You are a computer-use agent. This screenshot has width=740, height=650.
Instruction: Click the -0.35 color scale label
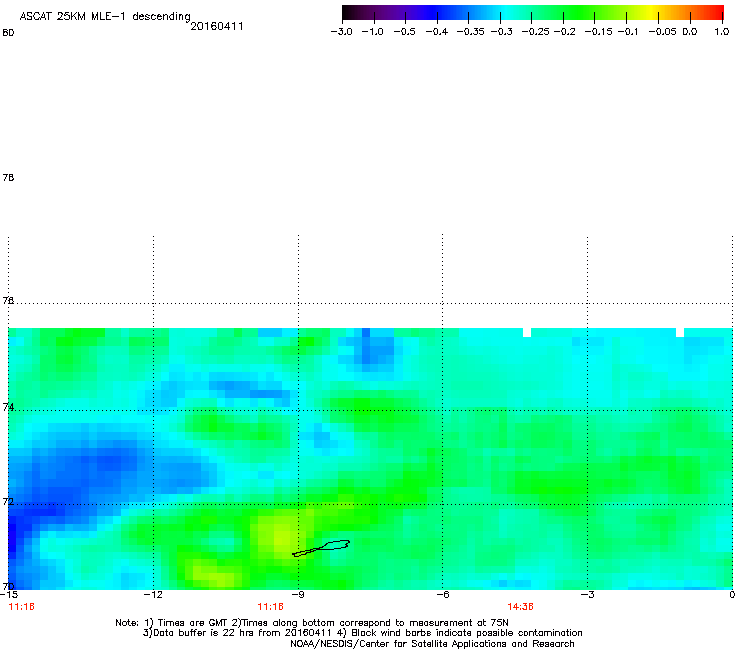pyautogui.click(x=471, y=32)
